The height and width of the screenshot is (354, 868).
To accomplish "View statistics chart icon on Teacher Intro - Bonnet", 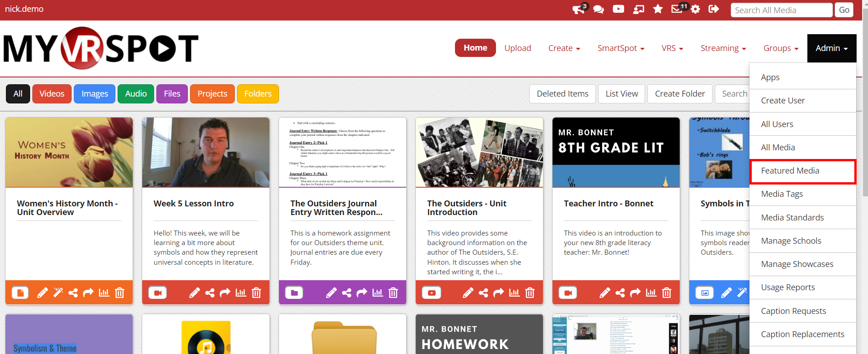I will [x=651, y=292].
